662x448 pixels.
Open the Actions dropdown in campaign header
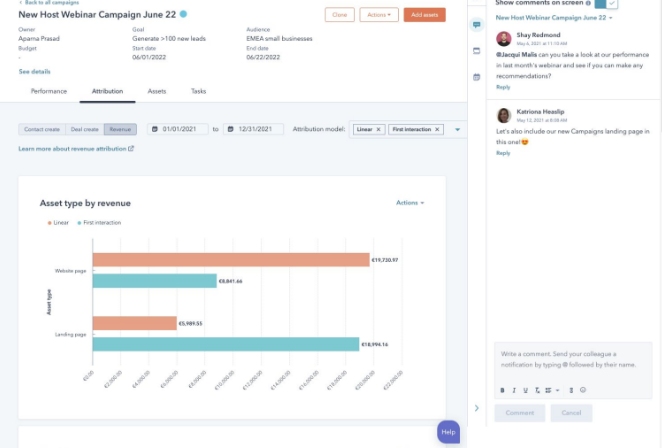(379, 15)
